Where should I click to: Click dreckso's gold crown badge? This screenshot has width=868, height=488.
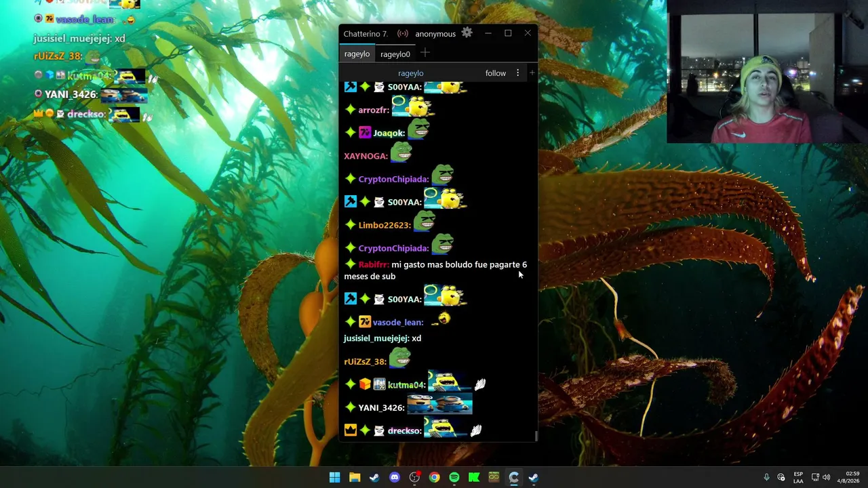[350, 430]
